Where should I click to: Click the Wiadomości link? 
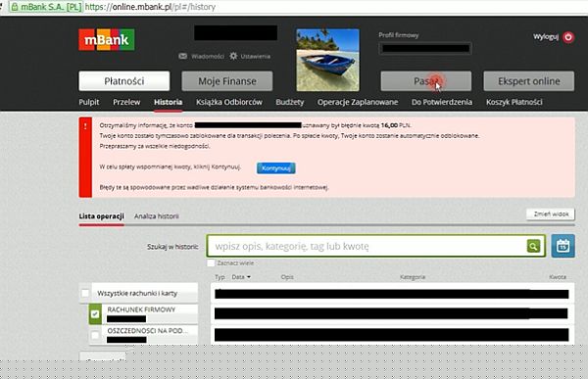[x=208, y=56]
